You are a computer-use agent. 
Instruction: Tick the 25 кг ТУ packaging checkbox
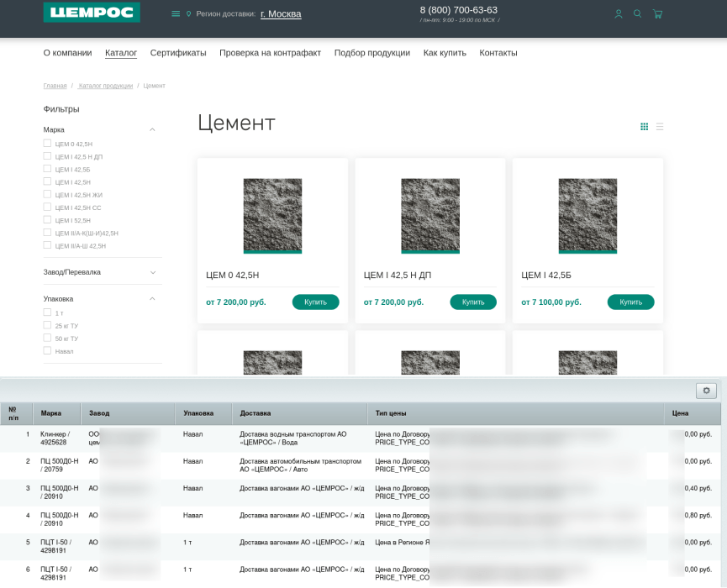[48, 325]
